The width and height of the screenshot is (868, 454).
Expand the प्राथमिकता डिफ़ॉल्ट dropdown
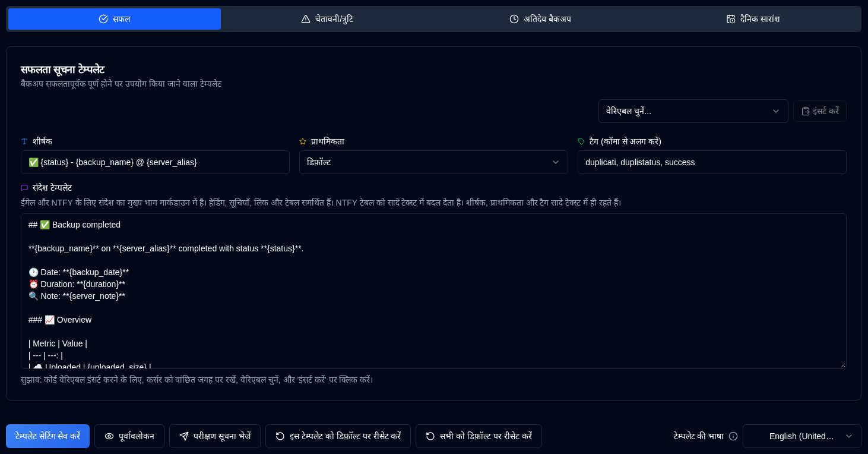tap(433, 162)
